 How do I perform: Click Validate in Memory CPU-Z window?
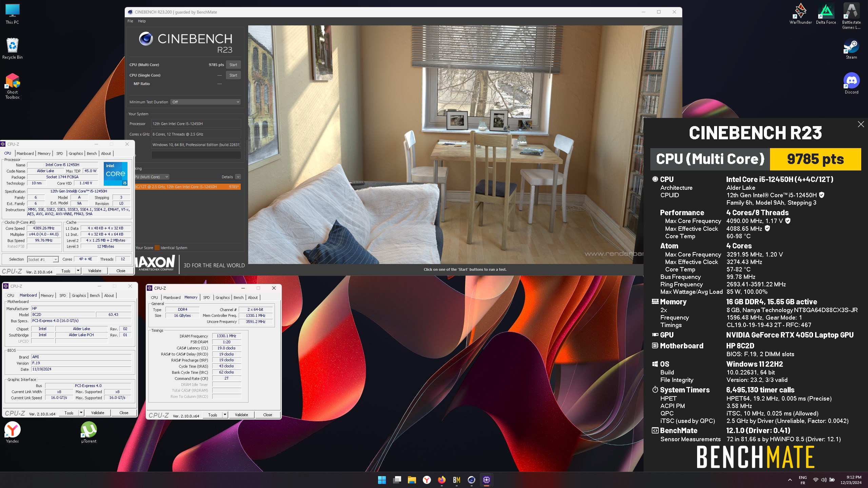click(241, 415)
